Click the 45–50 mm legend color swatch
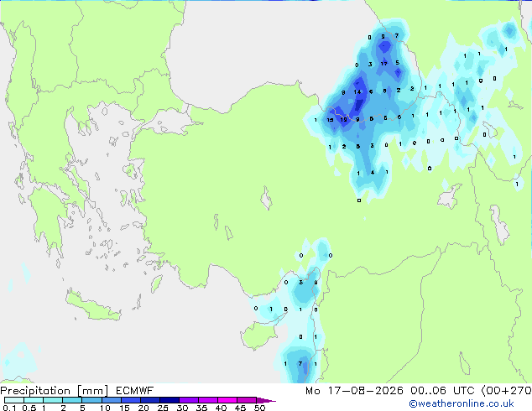This screenshot has height=411, width=532. (247, 400)
